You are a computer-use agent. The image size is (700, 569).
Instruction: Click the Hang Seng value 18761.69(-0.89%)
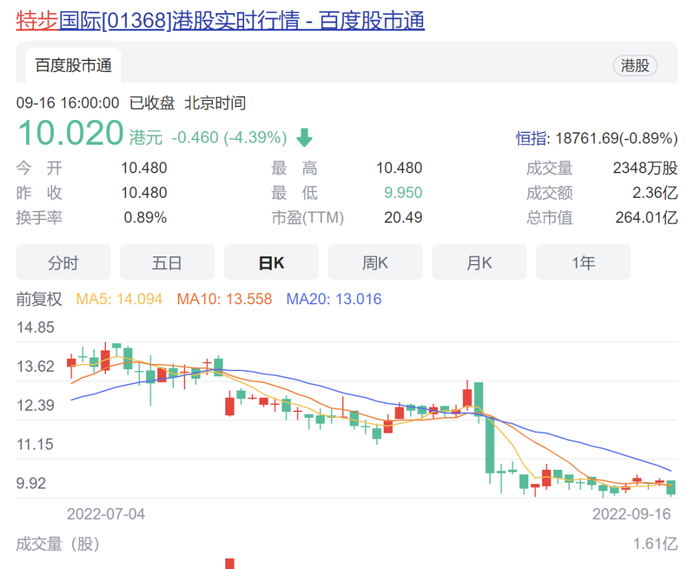coord(617,138)
